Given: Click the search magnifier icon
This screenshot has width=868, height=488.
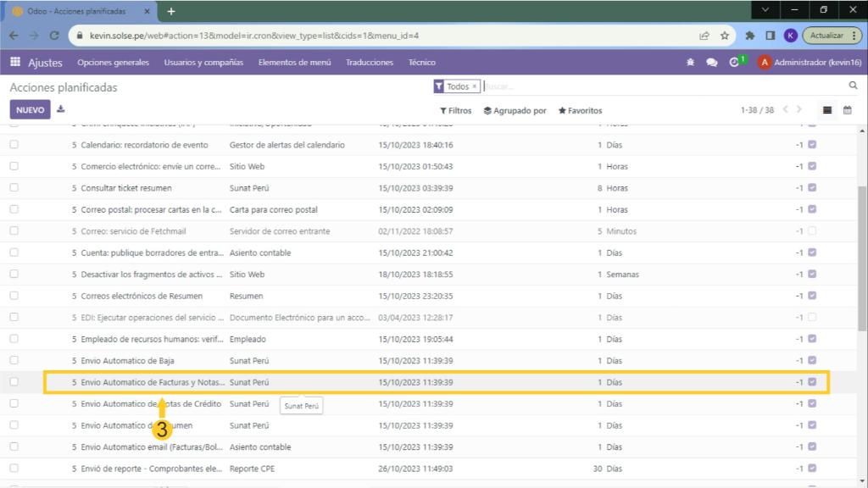Looking at the screenshot, I should (853, 86).
